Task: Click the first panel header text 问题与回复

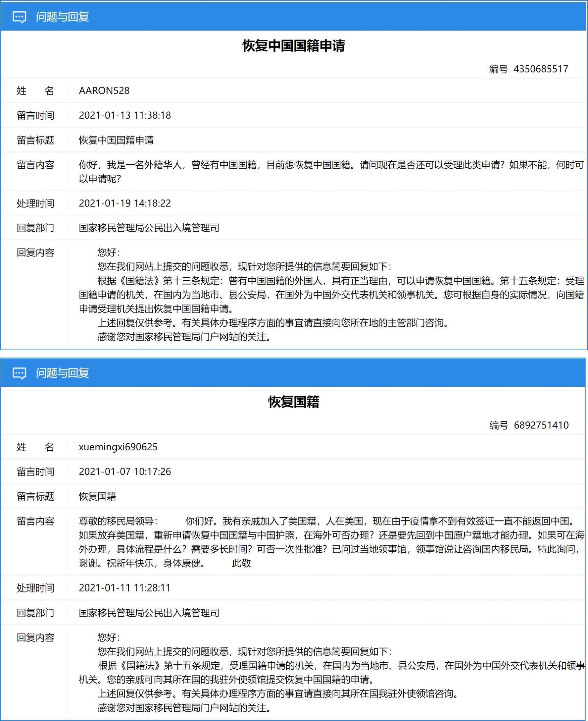Action: coord(62,17)
